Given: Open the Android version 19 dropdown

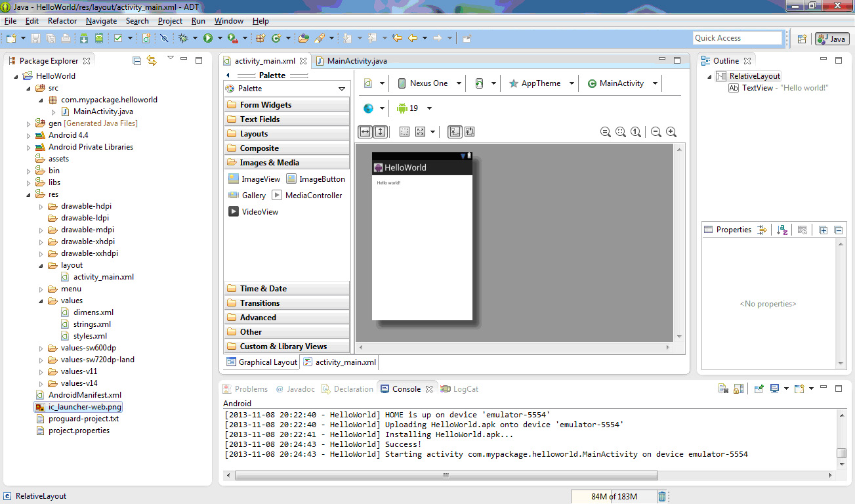Looking at the screenshot, I should pyautogui.click(x=414, y=108).
